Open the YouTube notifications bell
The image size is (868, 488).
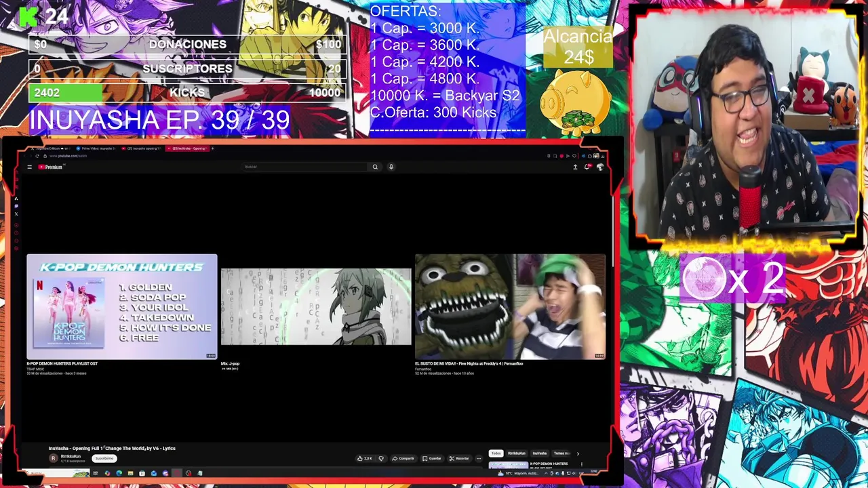pyautogui.click(x=587, y=167)
